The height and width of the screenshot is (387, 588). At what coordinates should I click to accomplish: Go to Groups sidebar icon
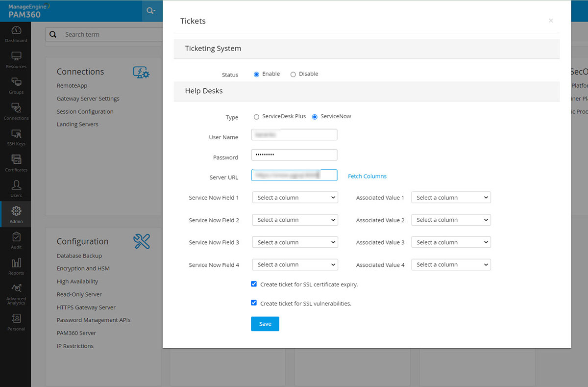16,85
